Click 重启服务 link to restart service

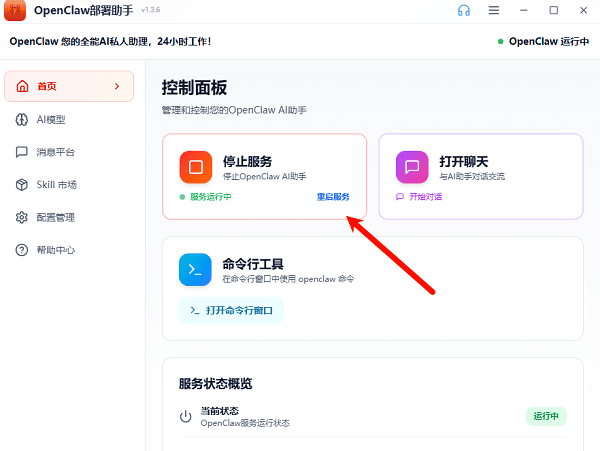[333, 197]
